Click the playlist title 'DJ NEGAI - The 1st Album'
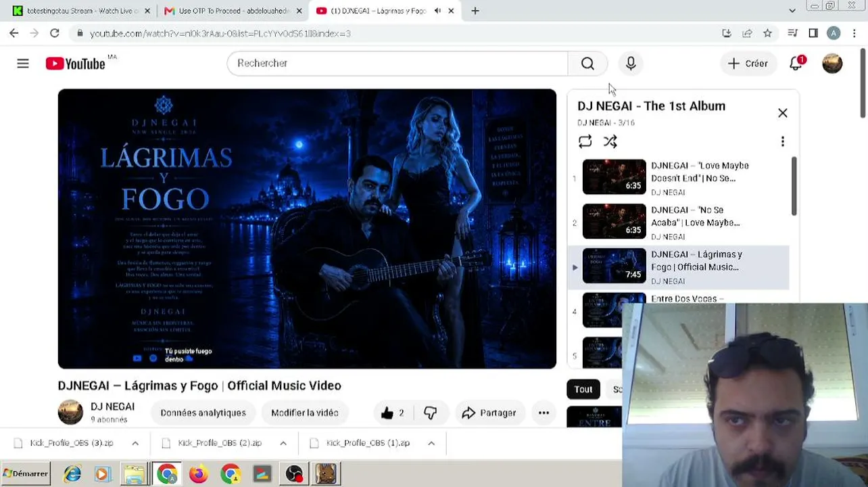 652,106
